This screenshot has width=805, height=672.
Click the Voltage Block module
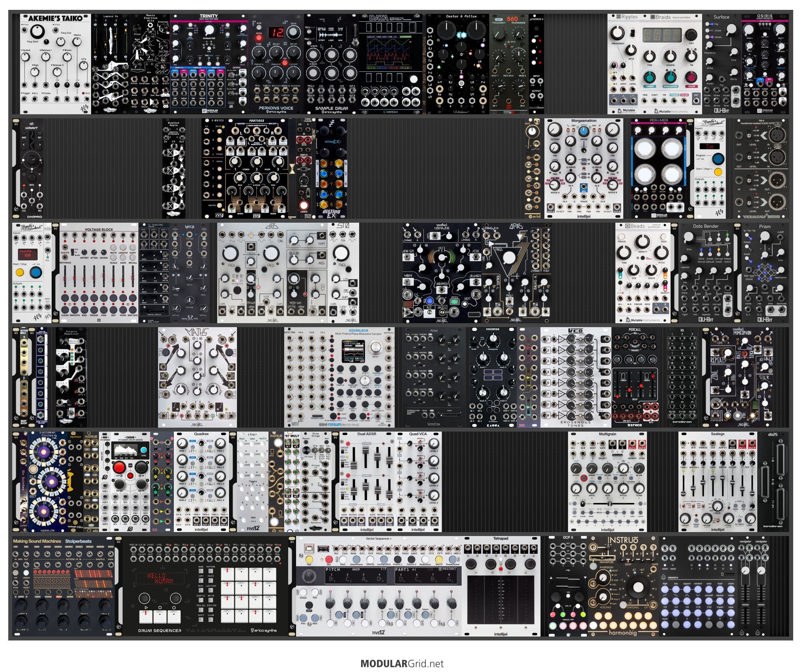(99, 273)
